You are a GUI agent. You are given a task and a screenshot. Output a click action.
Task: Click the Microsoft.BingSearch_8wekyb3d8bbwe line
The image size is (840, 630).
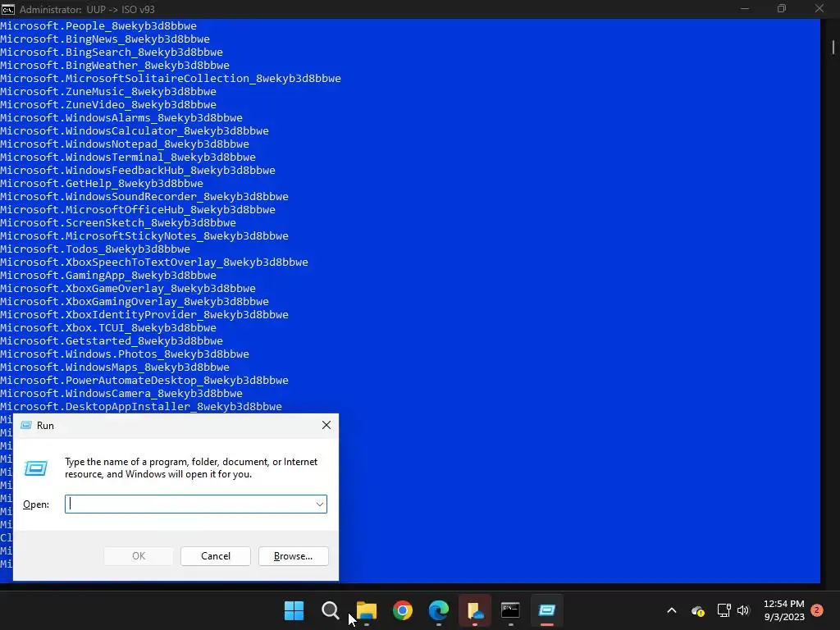[x=112, y=52]
